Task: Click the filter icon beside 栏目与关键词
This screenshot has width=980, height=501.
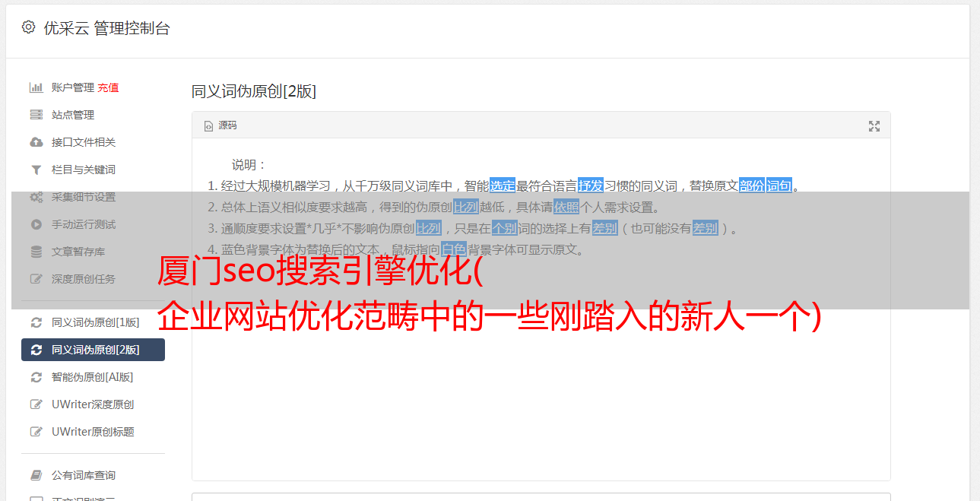Action: [36, 170]
